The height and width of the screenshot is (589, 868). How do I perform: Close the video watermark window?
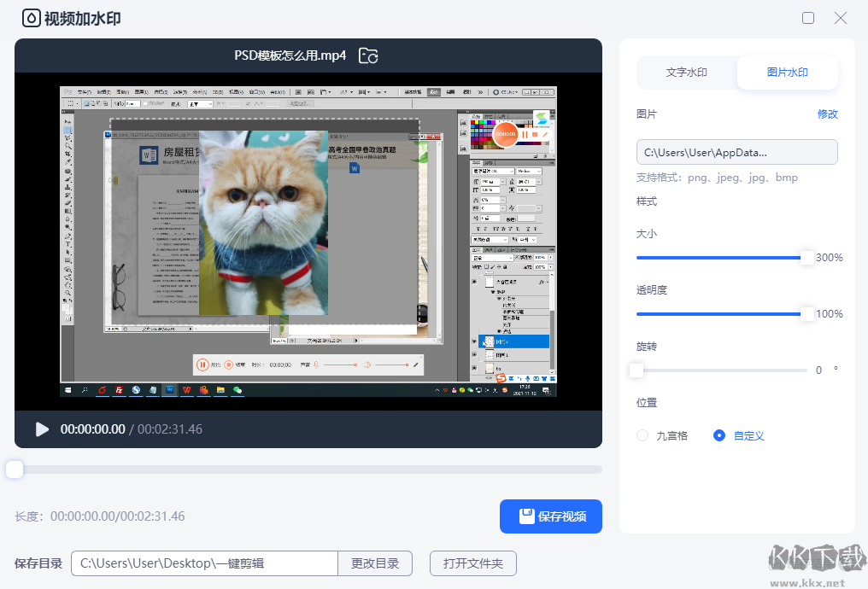841,18
